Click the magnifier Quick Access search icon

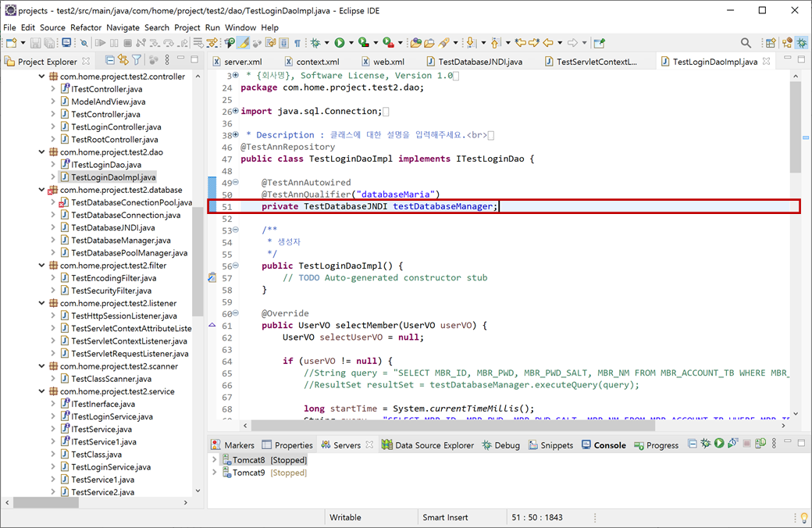pyautogui.click(x=746, y=43)
